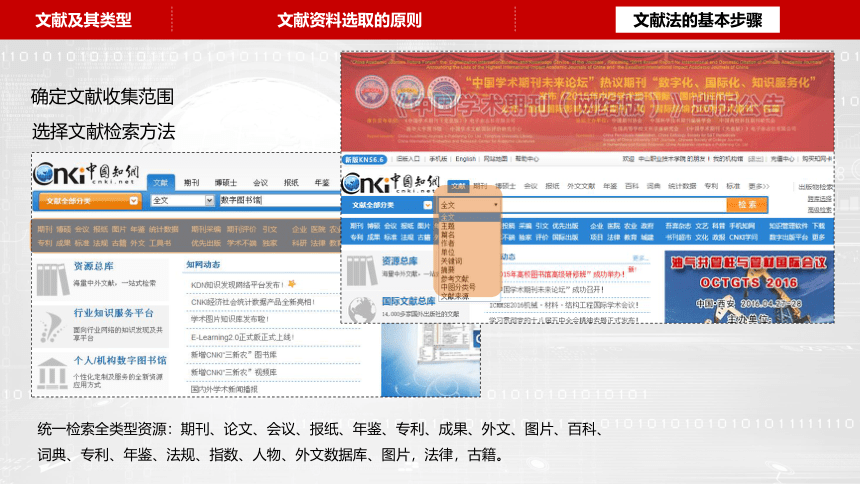This screenshot has height=484, width=860.
Task: Click the 行业知识服务平台 swirl icon
Action: (x=52, y=327)
